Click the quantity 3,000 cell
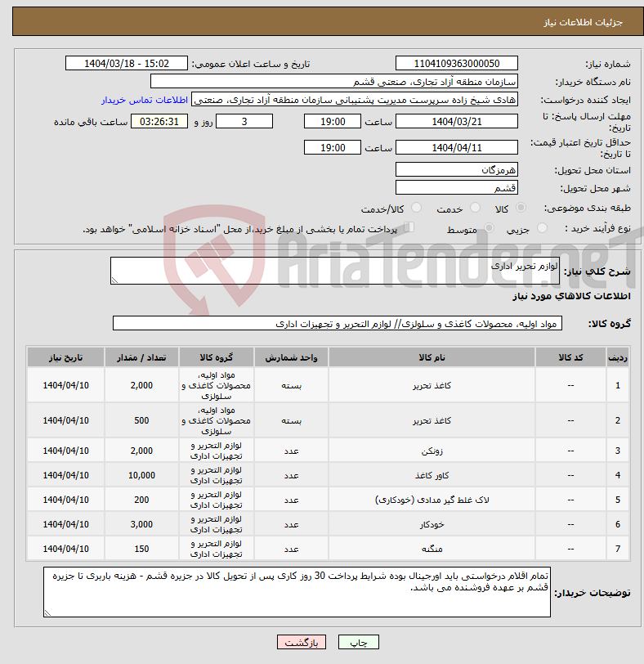The height and width of the screenshot is (664, 644). tap(141, 524)
